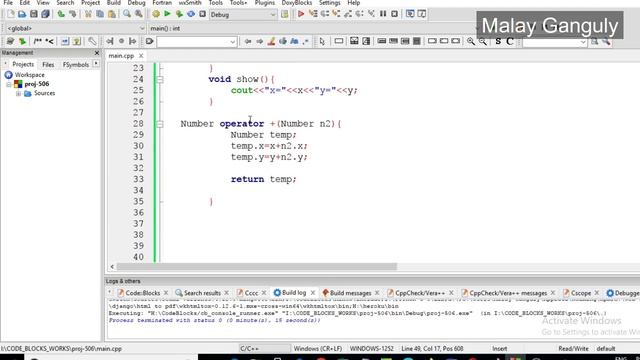Open the Cscope log tab
This screenshot has height=360, width=640.
tap(580, 293)
